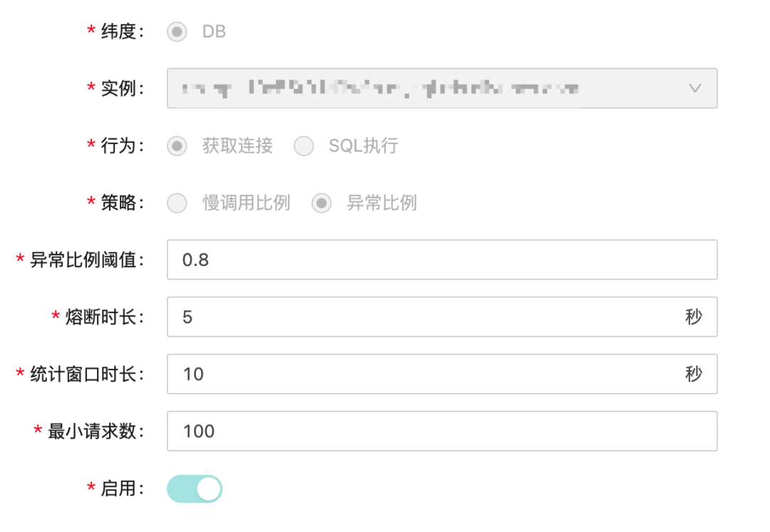Click the dropdown chevron on the instance selector
This screenshot has height=532, width=770.
tap(695, 88)
